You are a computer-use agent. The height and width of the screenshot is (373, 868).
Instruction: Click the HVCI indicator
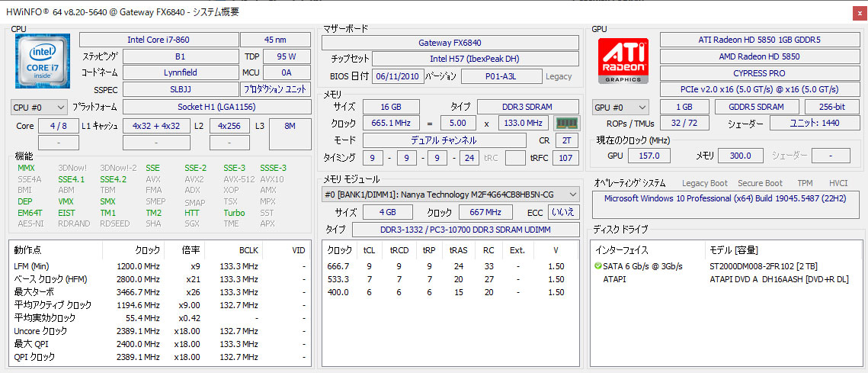coord(838,183)
